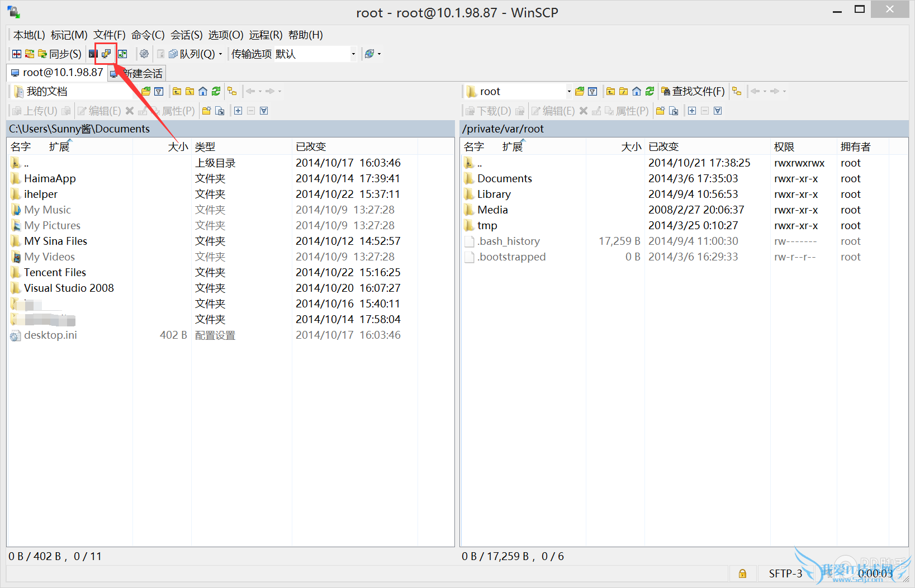Open the remote directory path dropdown
This screenshot has width=915, height=588.
click(x=568, y=91)
